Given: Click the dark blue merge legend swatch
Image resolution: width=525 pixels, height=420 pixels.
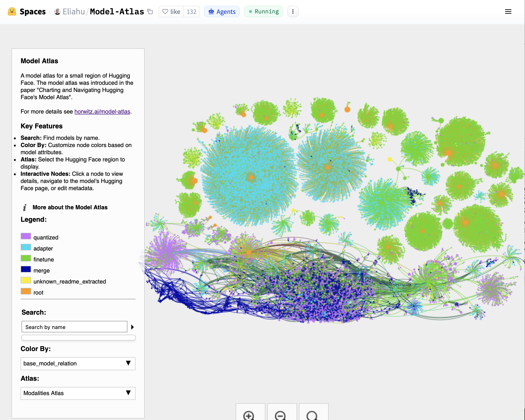Looking at the screenshot, I should click(26, 269).
